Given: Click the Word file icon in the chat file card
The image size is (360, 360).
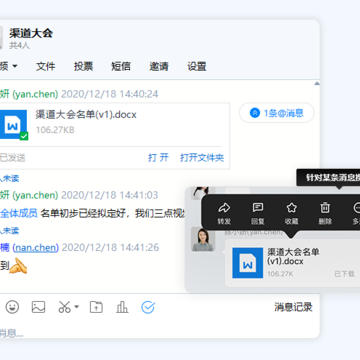Looking at the screenshot, I should coord(13,124).
